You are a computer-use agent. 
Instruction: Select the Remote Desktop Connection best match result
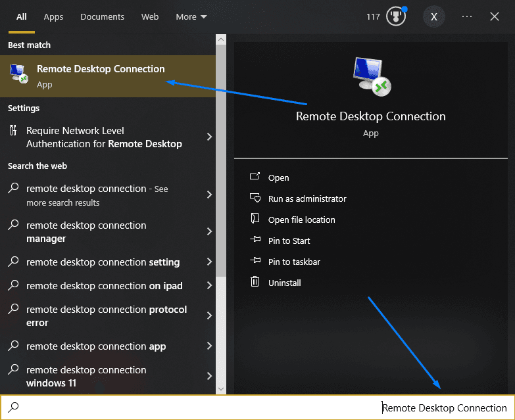(108, 76)
